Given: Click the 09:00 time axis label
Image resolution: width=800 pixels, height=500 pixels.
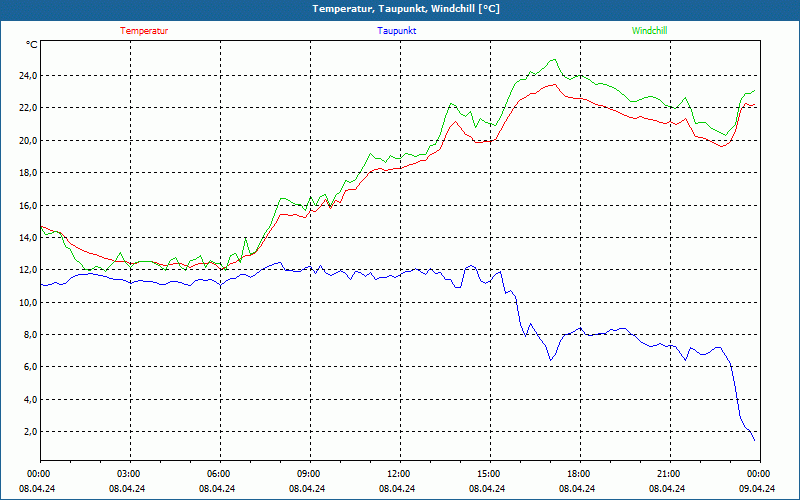Looking at the screenshot, I should click(x=309, y=474).
